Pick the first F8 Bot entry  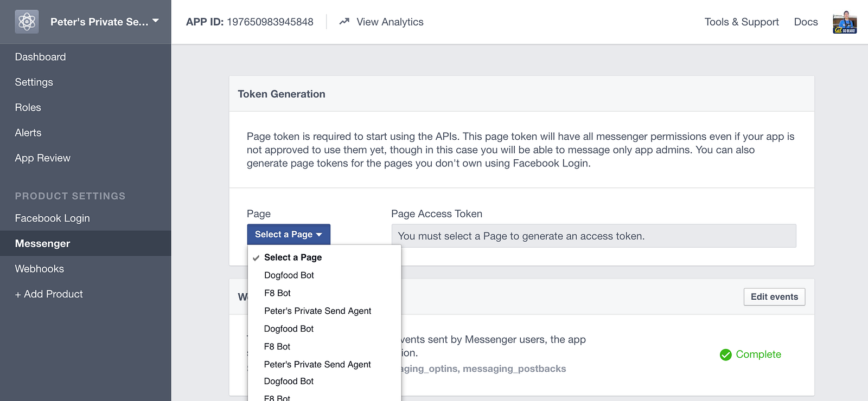[x=277, y=293]
